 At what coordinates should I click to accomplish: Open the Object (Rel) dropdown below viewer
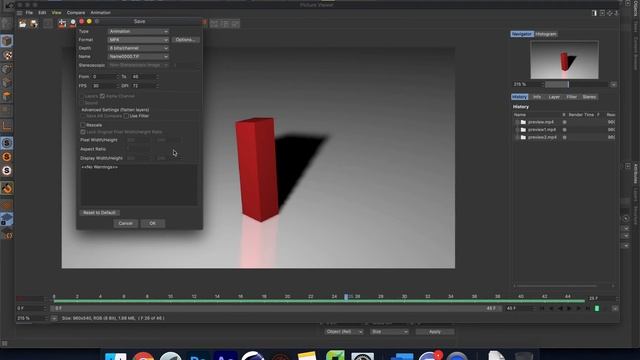tap(344, 332)
